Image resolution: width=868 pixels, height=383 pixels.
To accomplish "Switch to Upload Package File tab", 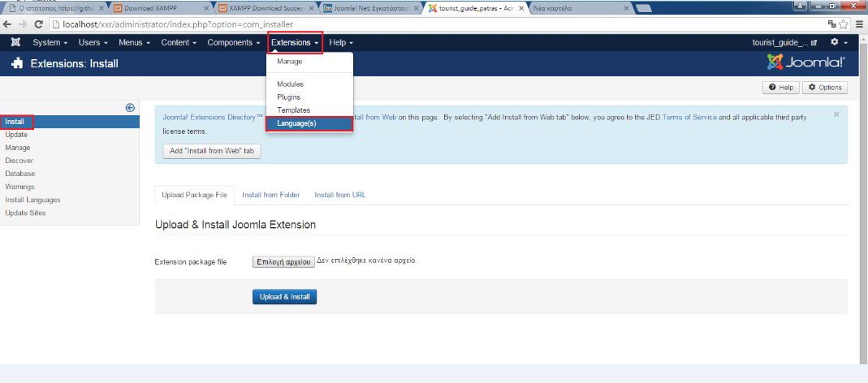I will [194, 195].
